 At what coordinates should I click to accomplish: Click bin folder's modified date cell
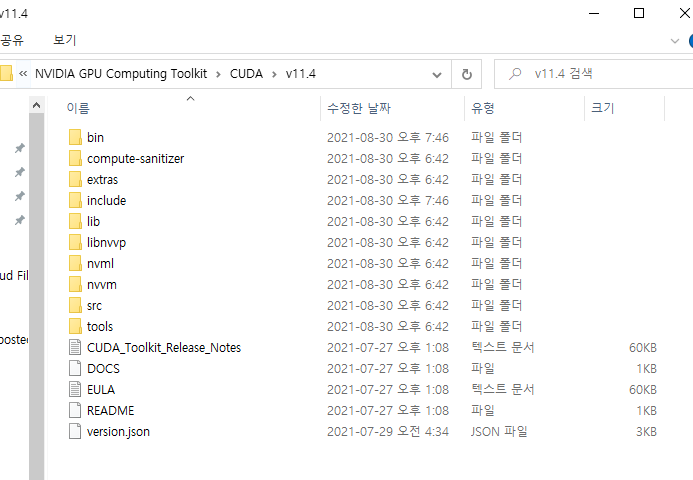tap(388, 137)
